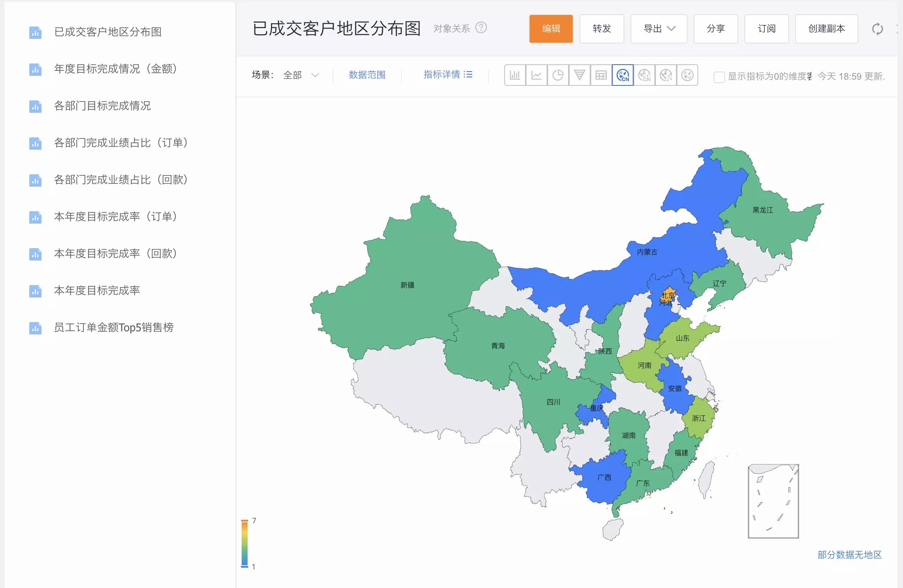903x588 pixels.
Task: Enable 显示指标为0的维度 checkbox
Action: pyautogui.click(x=719, y=77)
